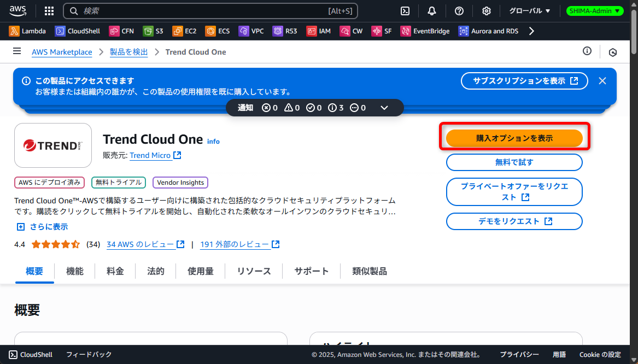Image resolution: width=638 pixels, height=364 pixels.
Task: Open the VPC shortcut
Action: point(251,31)
